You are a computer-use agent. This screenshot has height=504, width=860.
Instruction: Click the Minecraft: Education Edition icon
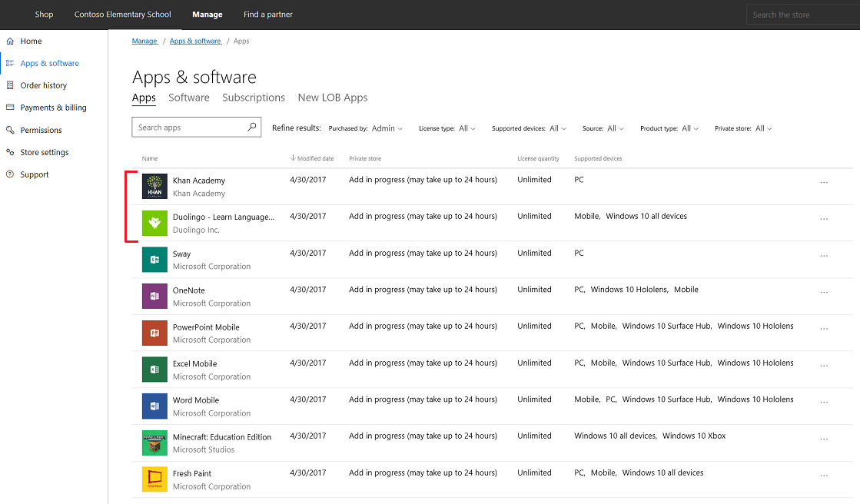154,443
